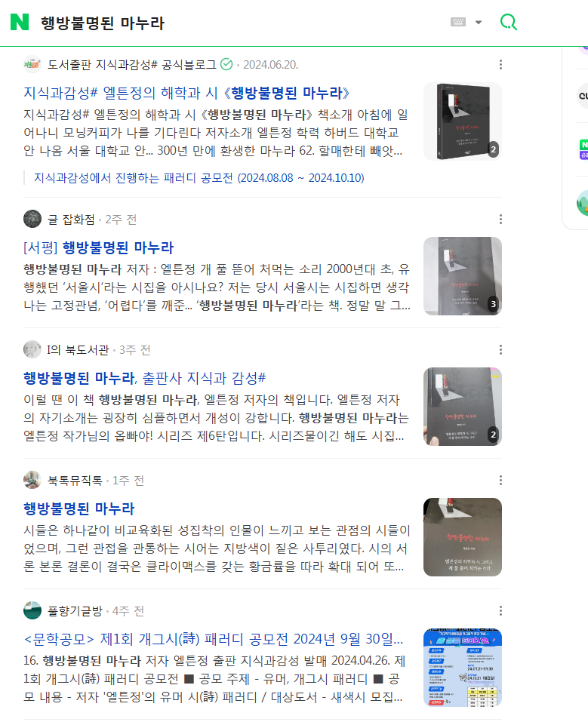This screenshot has height=722, width=588.
Task: Expand the dropdown arrow beside keyboard icon
Action: pyautogui.click(x=479, y=22)
